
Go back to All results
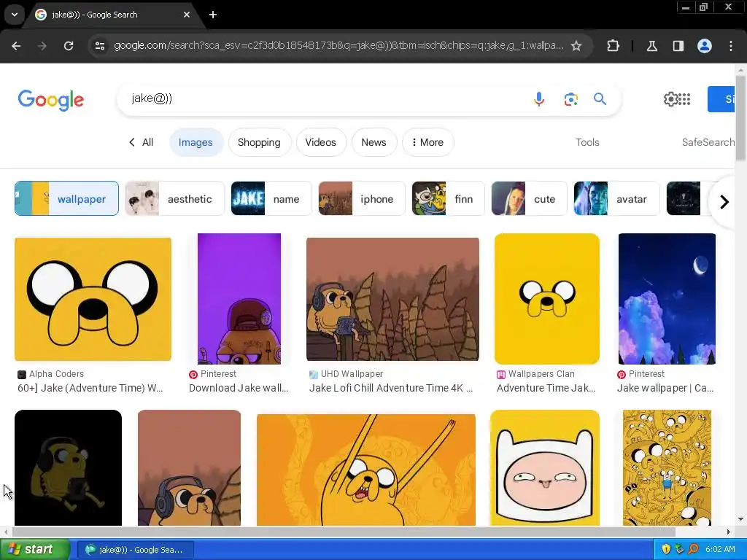click(141, 142)
